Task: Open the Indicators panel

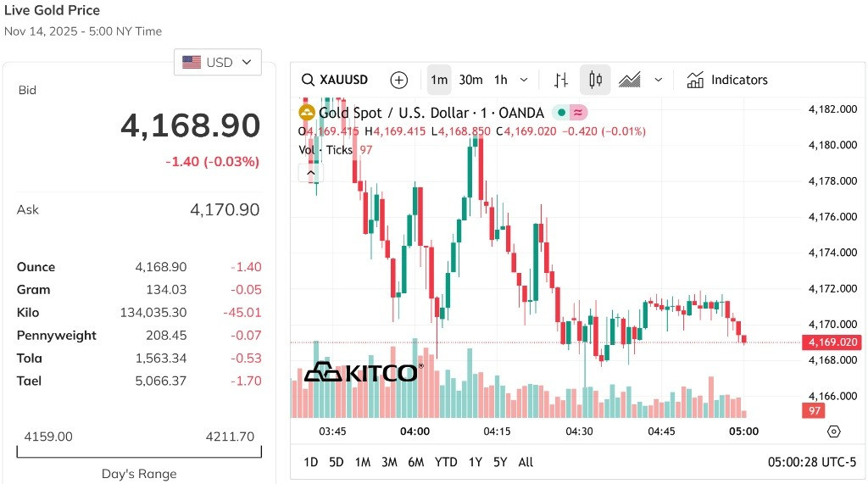Action: point(726,80)
